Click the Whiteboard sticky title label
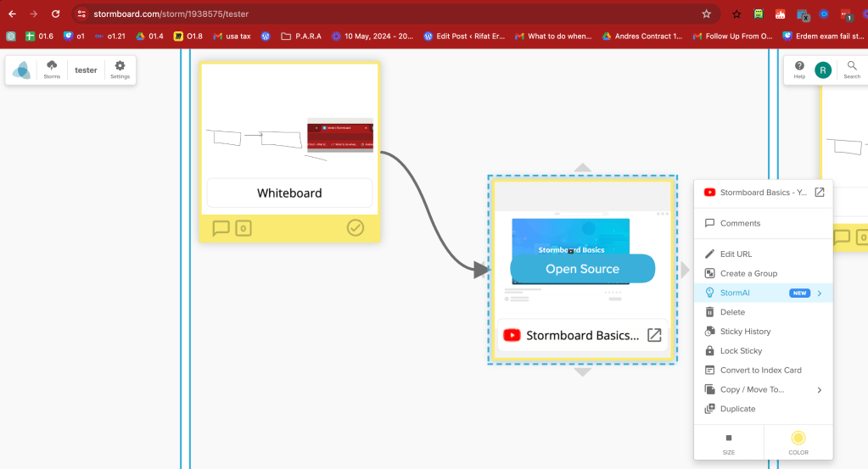Screen dimensions: 868x469 coord(289,193)
